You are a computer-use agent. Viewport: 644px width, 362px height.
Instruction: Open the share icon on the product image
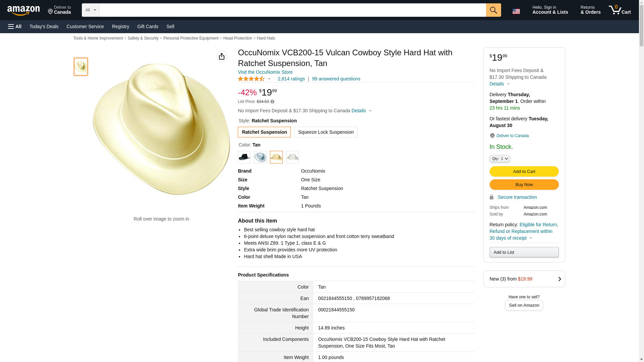click(221, 56)
